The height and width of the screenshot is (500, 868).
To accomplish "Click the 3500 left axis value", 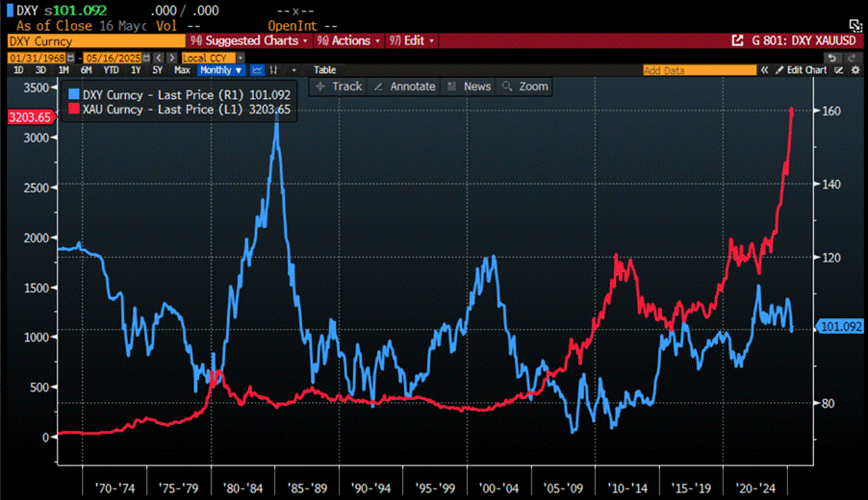I will [37, 87].
